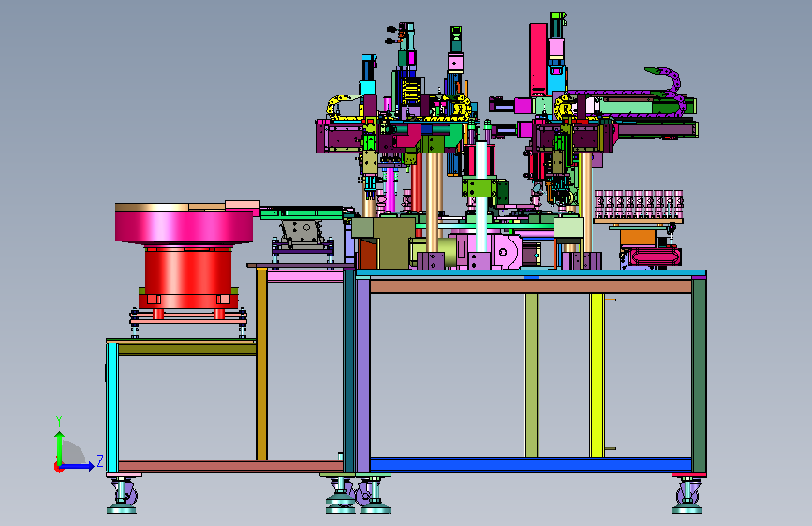Image resolution: width=812 pixels, height=526 pixels.
Task: Select the red device on the table's right end
Action: (x=654, y=257)
